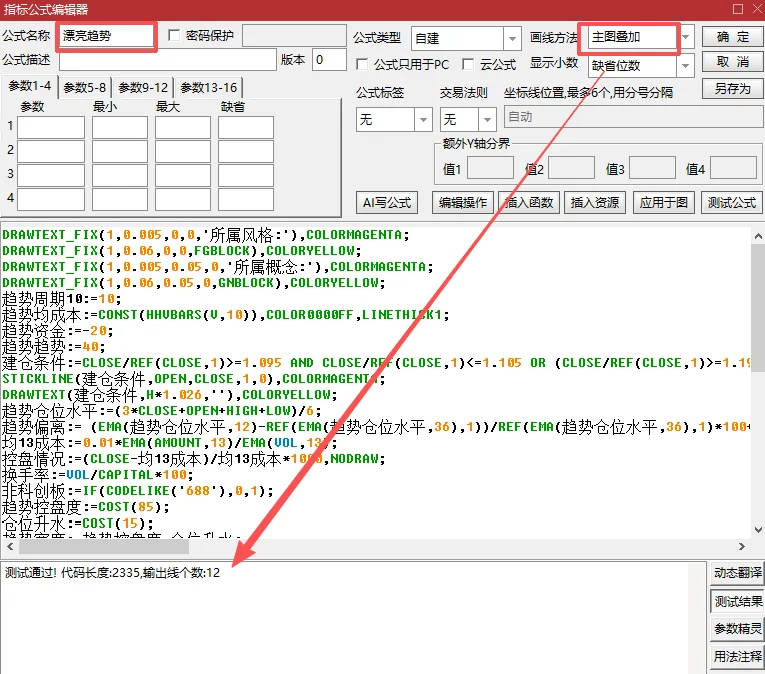Click the 趋势控盘度:=COST(85) line
The width and height of the screenshot is (765, 674).
coord(85,507)
